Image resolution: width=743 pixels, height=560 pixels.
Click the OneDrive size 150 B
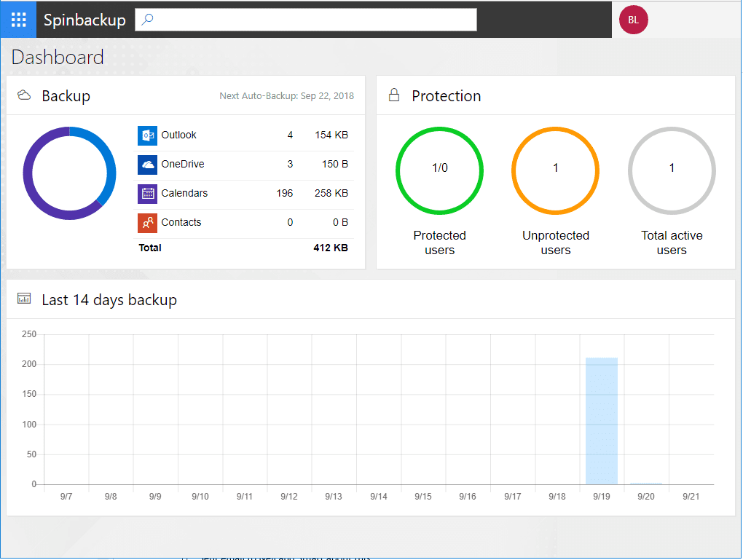(335, 164)
